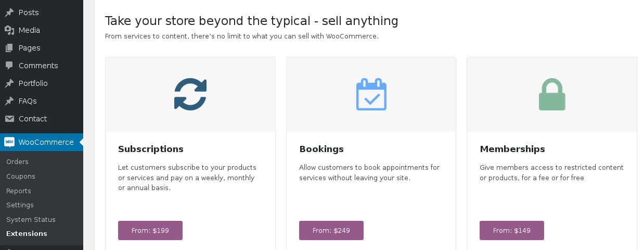Screen dimensions: 644x250
Task: Open the Coupons submenu item
Action: click(21, 177)
